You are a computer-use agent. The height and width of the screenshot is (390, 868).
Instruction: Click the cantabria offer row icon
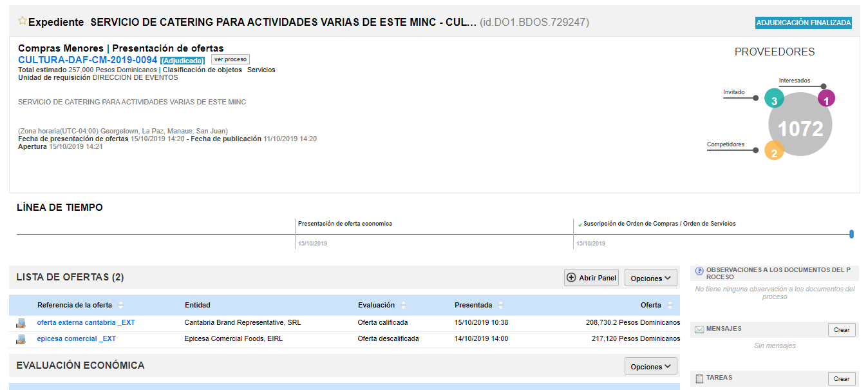21,323
